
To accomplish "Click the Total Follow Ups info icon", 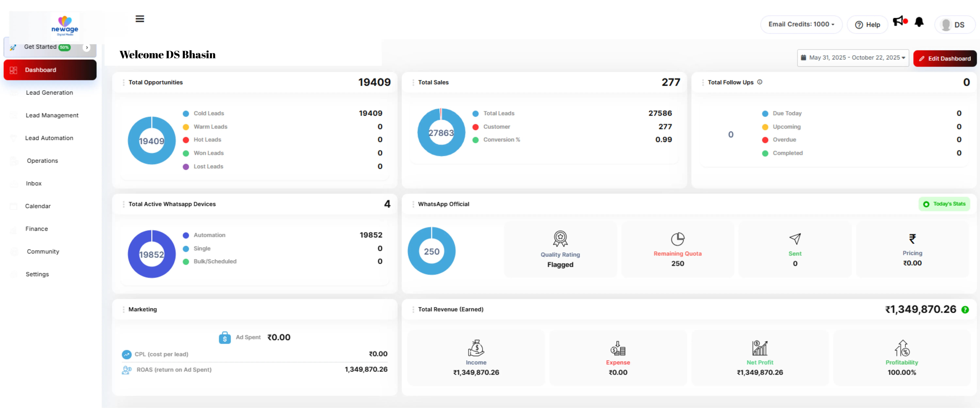I will pos(759,82).
